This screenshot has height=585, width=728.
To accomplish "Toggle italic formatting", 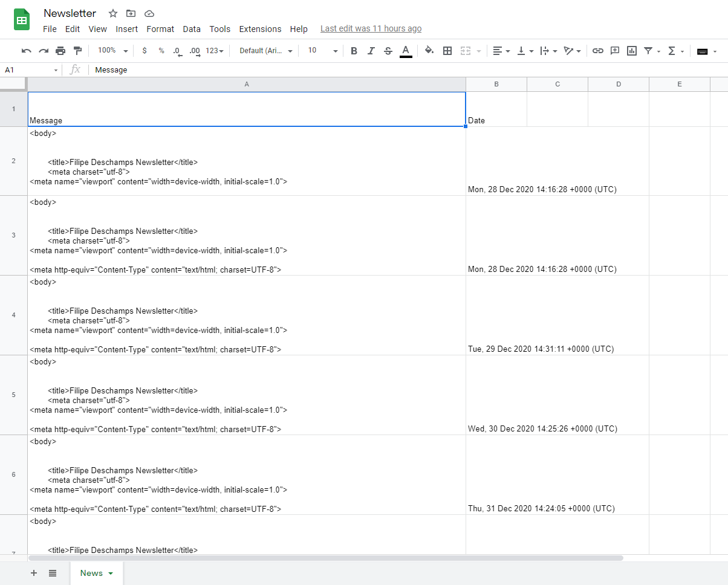I will point(371,51).
